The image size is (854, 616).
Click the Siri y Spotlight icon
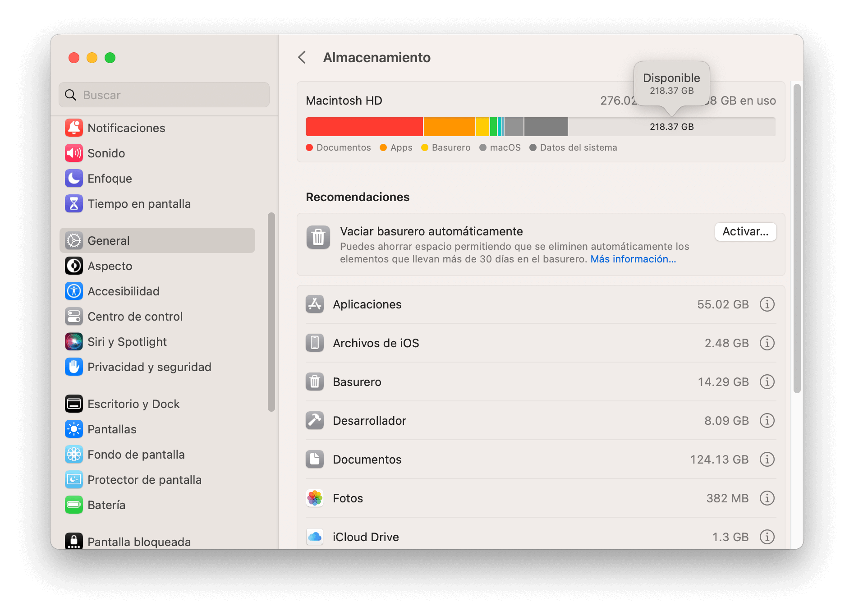tap(74, 342)
